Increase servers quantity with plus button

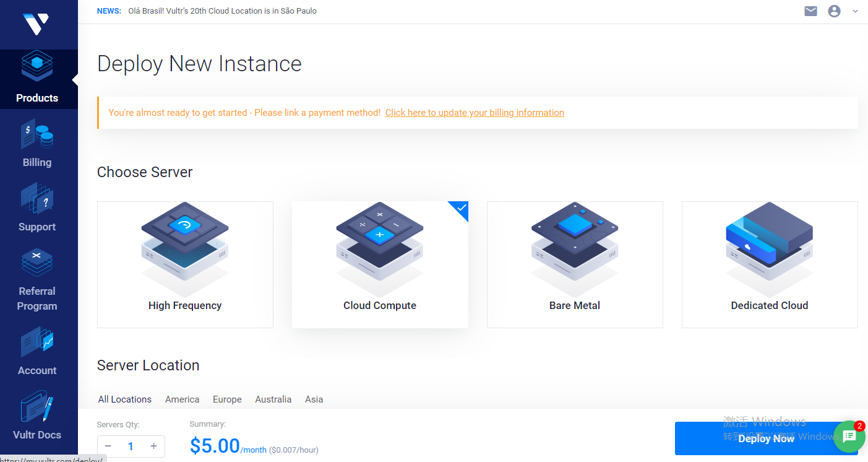(154, 447)
